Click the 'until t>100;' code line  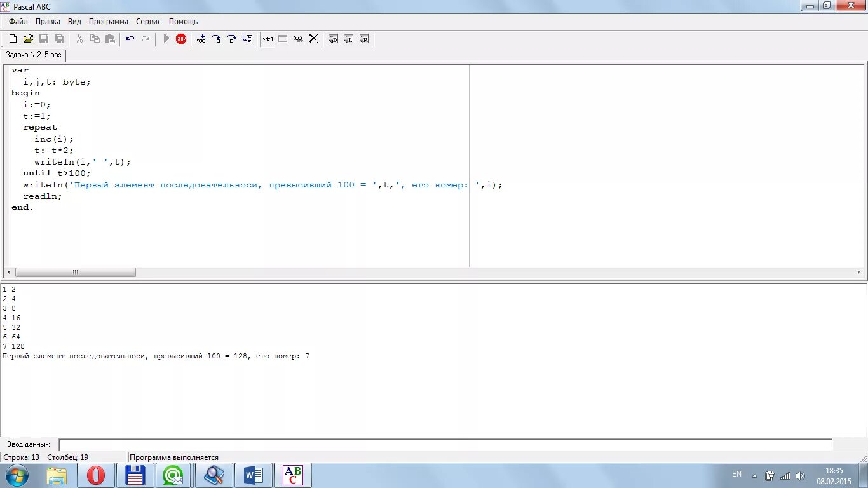pyautogui.click(x=57, y=173)
